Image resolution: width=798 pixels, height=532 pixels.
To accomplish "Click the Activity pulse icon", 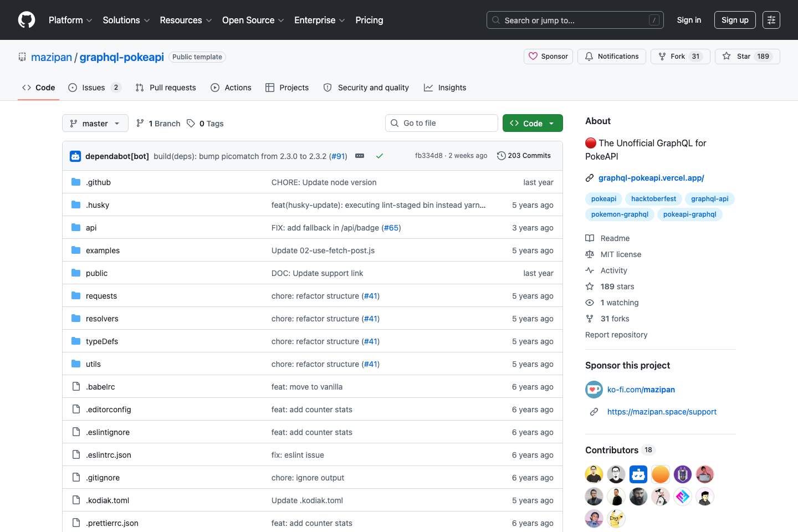I will click(590, 270).
